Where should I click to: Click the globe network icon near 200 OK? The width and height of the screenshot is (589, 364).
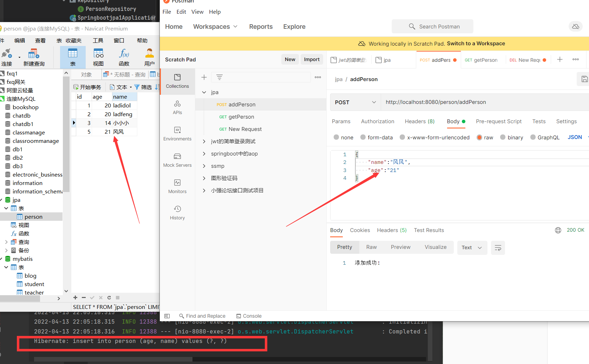(x=558, y=230)
